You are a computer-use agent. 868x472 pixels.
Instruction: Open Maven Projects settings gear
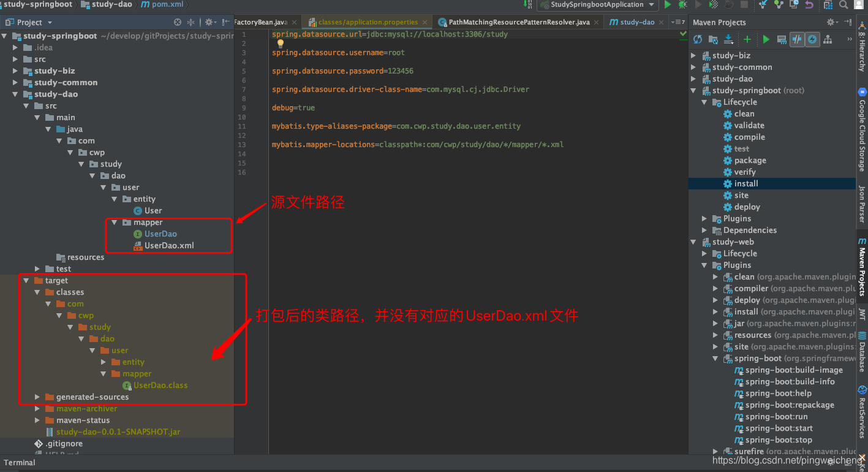pos(832,22)
